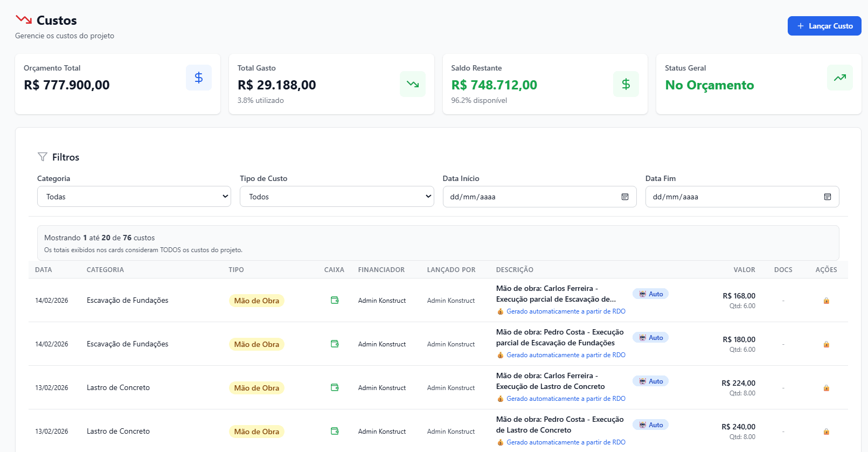The image size is (868, 452).
Task: Click the Lançar Custo button
Action: pyautogui.click(x=824, y=26)
